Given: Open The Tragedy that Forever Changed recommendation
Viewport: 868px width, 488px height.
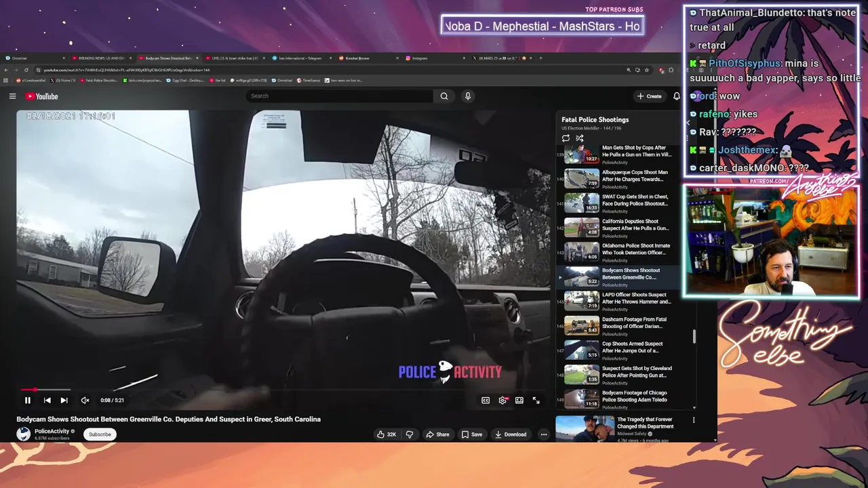Looking at the screenshot, I should [x=645, y=423].
